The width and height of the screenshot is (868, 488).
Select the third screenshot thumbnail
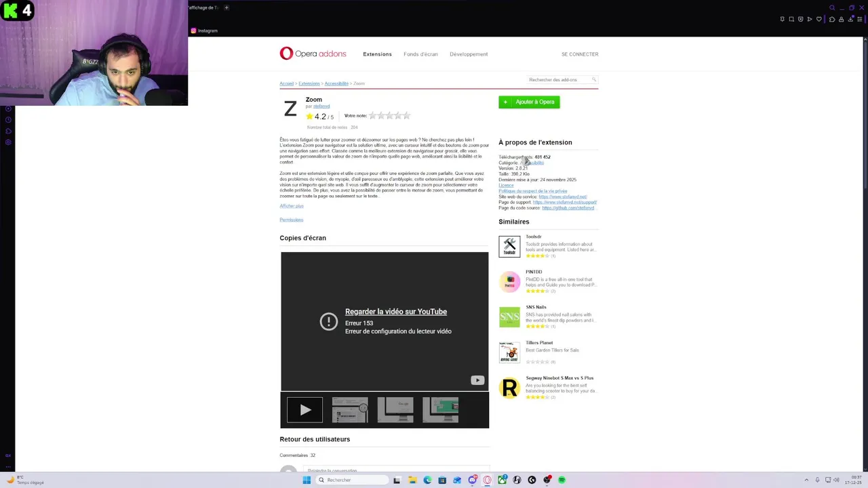[x=395, y=410]
